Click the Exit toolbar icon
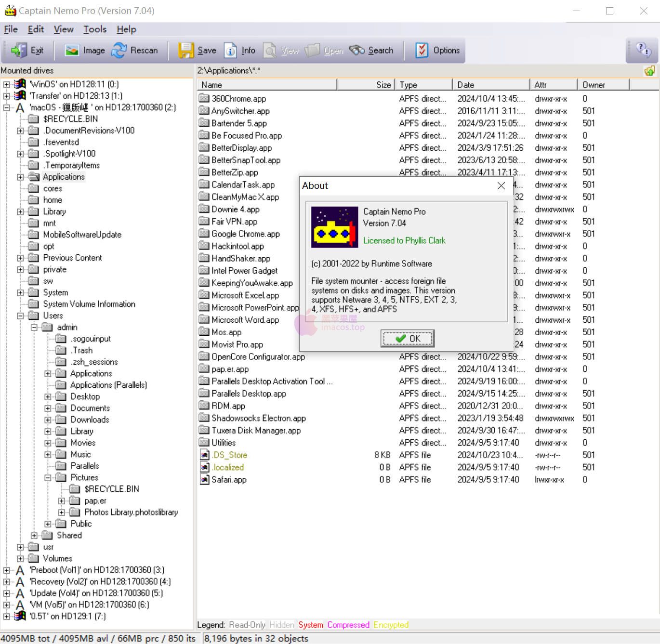Image resolution: width=660 pixels, height=644 pixels. click(19, 50)
